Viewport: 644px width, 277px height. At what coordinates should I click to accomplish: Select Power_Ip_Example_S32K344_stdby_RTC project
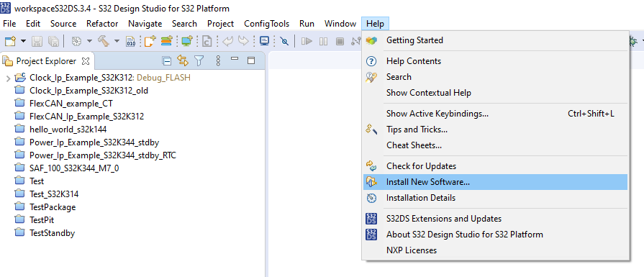coord(103,155)
